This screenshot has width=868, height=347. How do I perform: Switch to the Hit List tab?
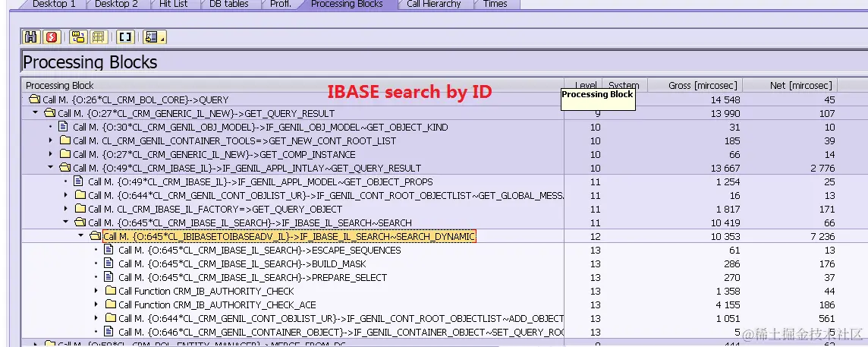(x=173, y=5)
